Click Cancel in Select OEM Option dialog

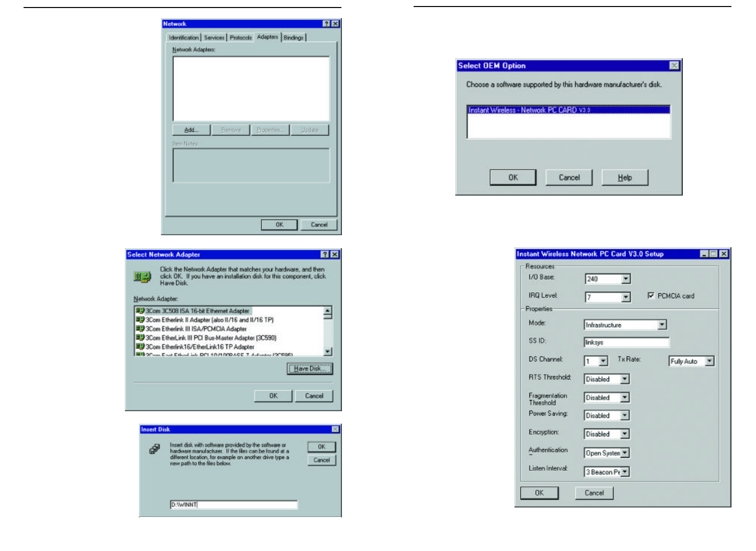569,177
